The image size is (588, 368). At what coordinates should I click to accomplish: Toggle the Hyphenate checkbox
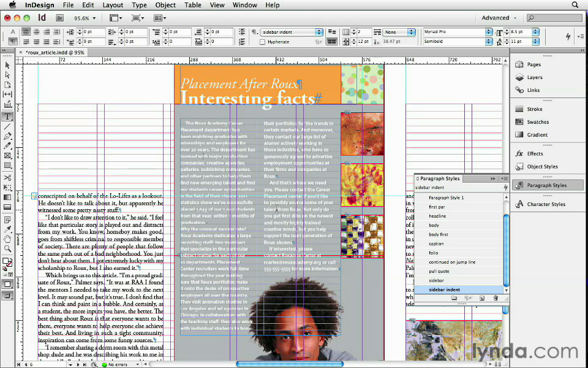tap(263, 42)
